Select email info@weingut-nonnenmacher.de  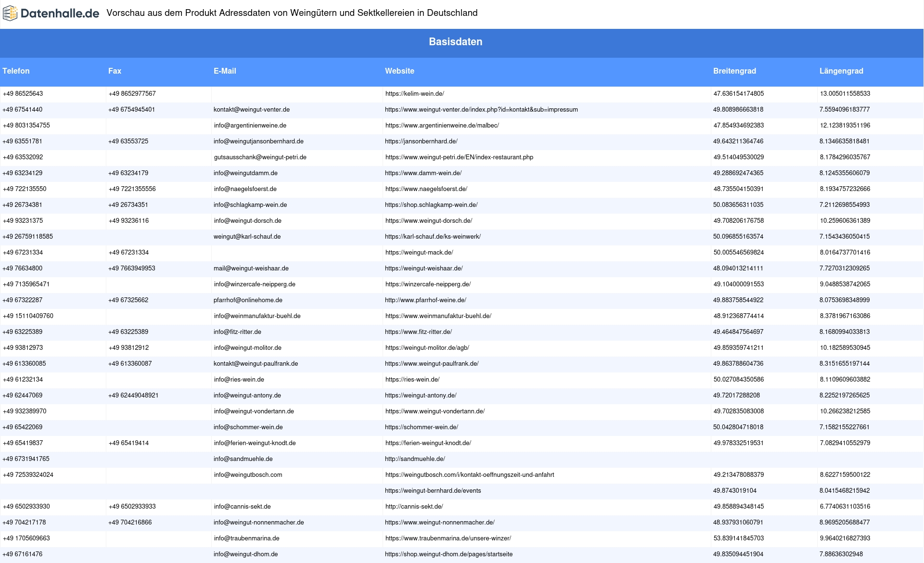point(258,523)
